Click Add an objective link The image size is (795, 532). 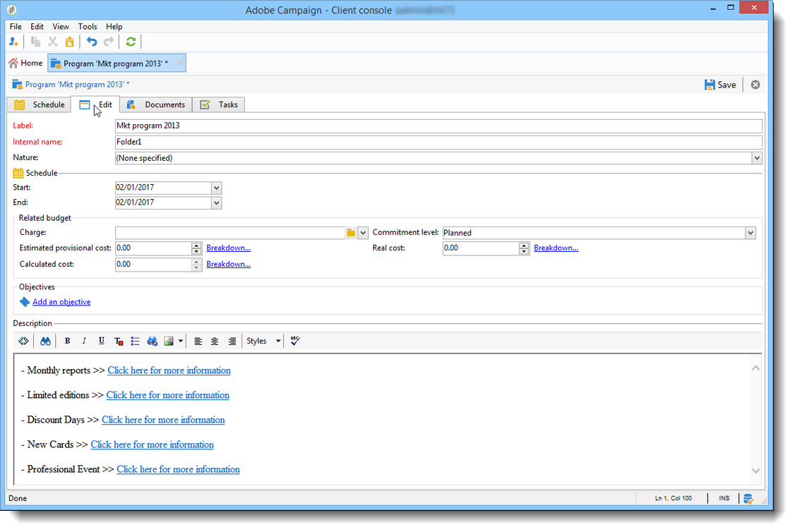[x=61, y=302]
